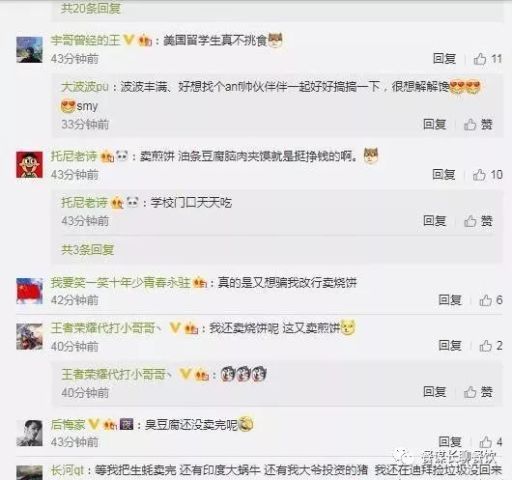Like 王者荣耀代打小哥哥's comment with 2 likes
This screenshot has height=480, width=512.
(x=491, y=346)
